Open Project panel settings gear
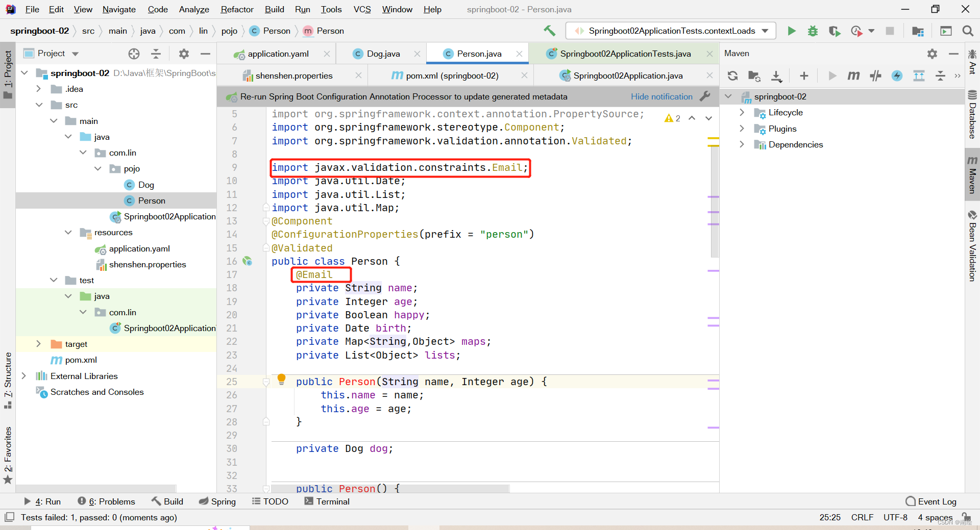 pos(184,54)
